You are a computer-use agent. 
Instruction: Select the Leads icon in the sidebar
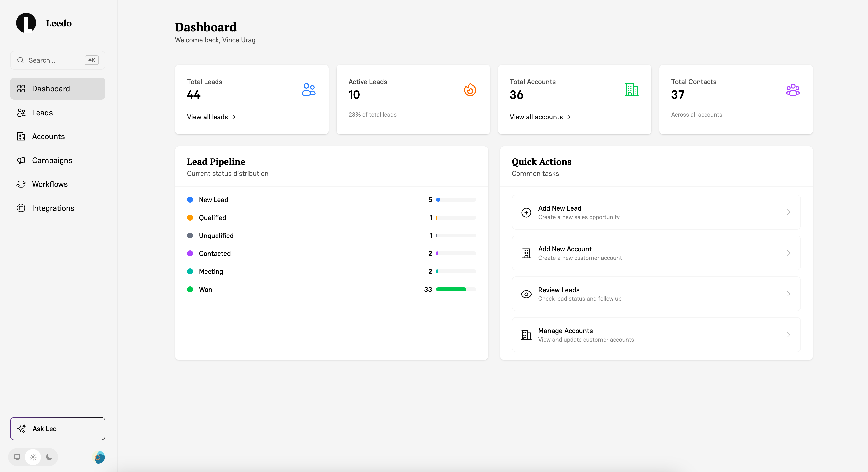(21, 113)
